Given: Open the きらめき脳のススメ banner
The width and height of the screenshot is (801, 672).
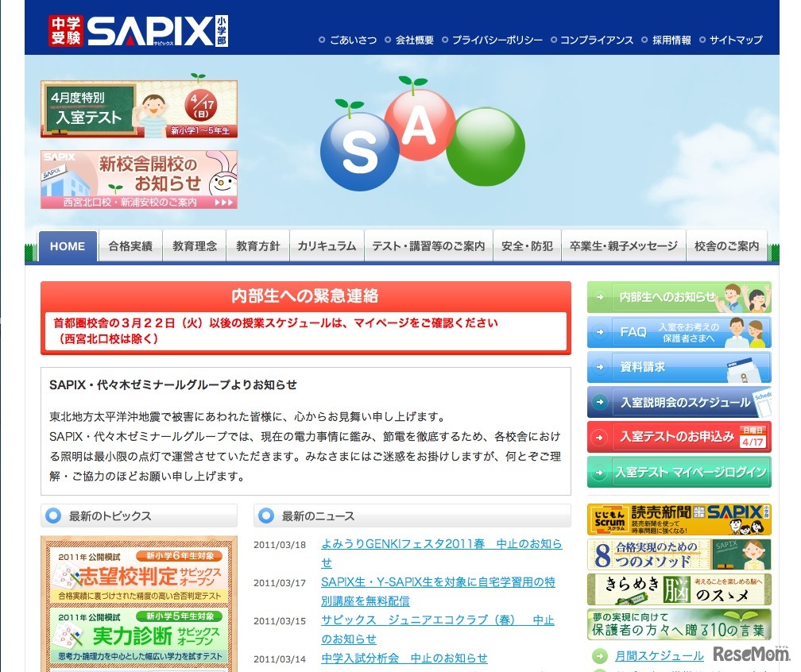Looking at the screenshot, I should (x=679, y=589).
